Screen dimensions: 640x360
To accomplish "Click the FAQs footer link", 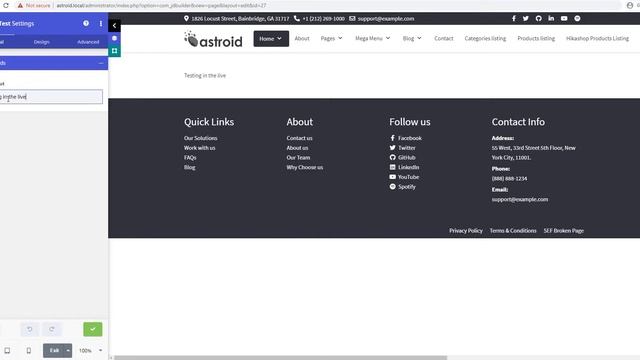I will [190, 158].
